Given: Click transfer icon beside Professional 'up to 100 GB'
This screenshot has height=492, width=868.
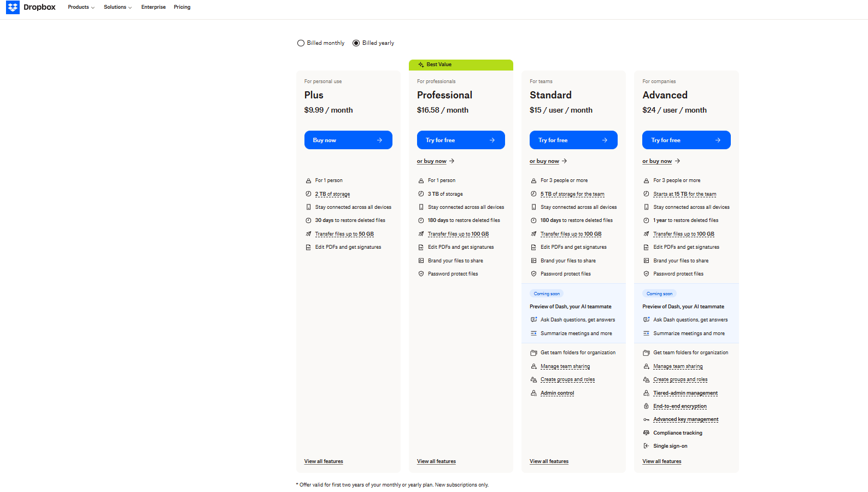Looking at the screenshot, I should tap(421, 234).
